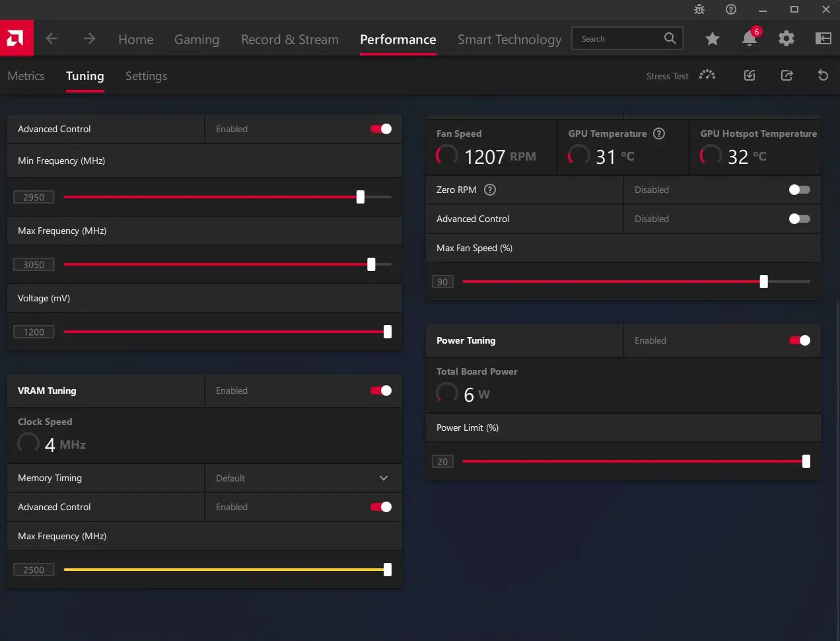
Task: Click the Total Board Power 6 W reading
Action: pyautogui.click(x=464, y=395)
